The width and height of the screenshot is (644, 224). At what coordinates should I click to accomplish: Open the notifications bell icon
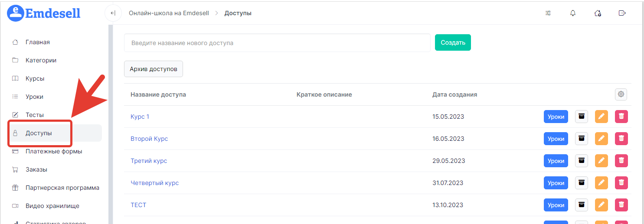tap(573, 13)
